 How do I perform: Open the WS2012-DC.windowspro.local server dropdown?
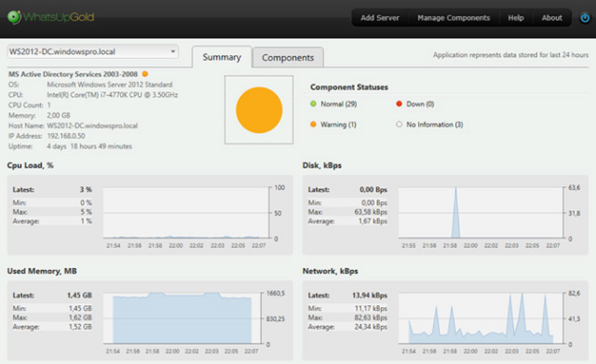(x=93, y=52)
